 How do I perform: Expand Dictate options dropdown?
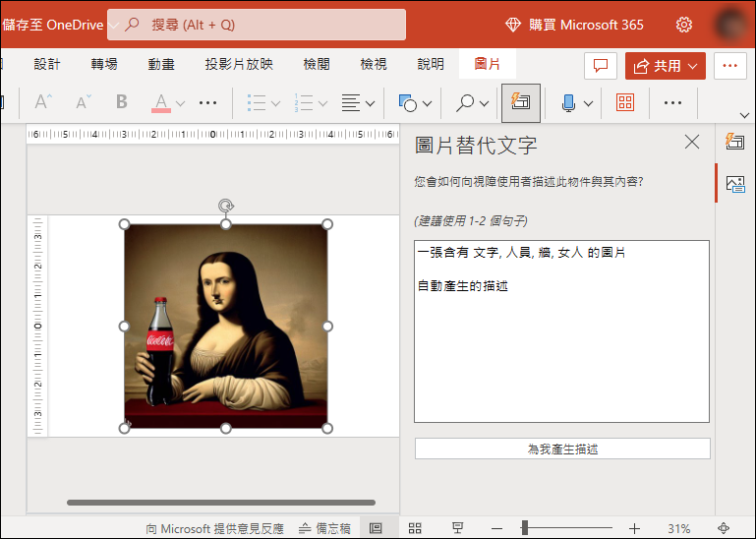[588, 103]
